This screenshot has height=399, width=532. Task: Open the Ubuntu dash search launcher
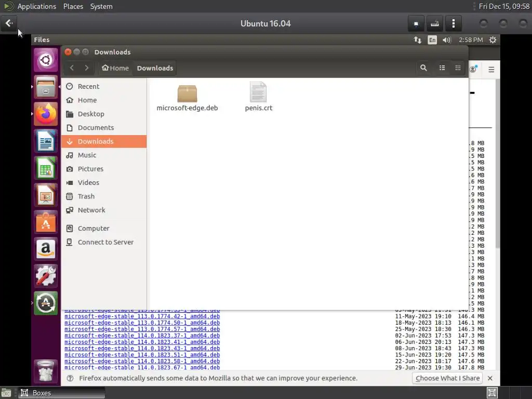click(46, 60)
